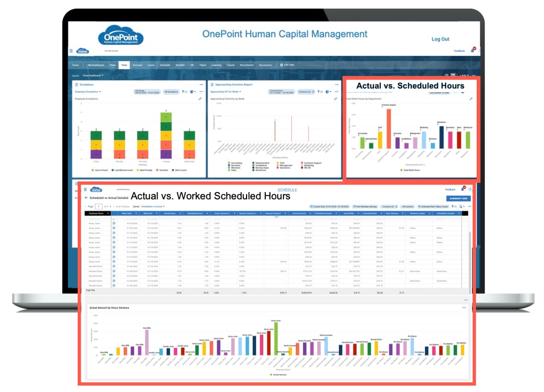Toggle the Total Work Hours legend item
Screen dimensions: 544x392
[x=410, y=169]
